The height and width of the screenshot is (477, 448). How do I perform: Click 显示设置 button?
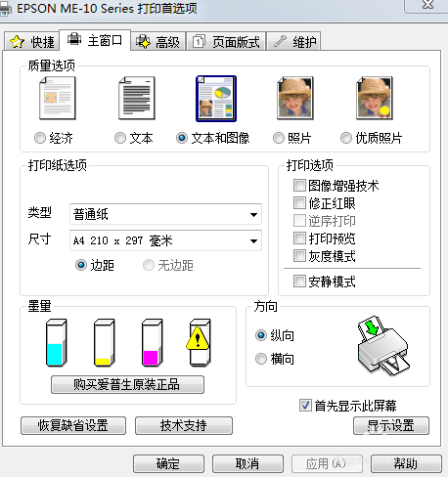point(391,425)
